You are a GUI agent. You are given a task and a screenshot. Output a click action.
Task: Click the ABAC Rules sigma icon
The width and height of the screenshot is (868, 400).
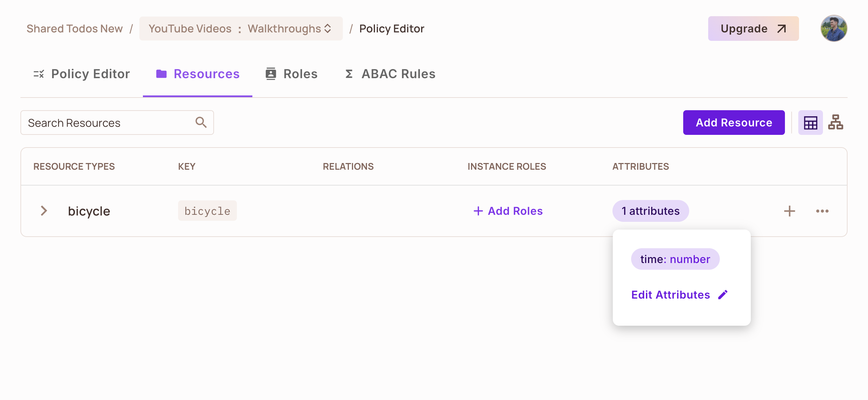pos(349,74)
